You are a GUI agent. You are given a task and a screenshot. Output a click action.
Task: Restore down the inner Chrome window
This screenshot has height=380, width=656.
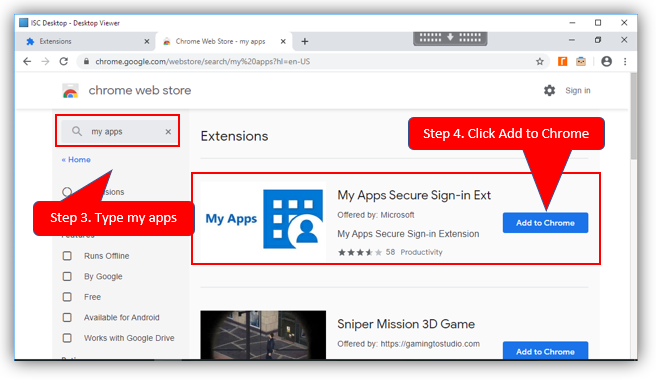click(598, 40)
